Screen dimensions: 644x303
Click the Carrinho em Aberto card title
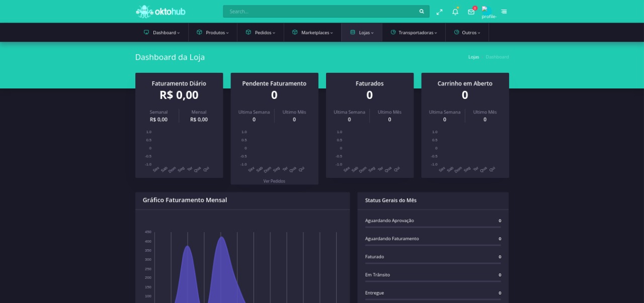[x=465, y=83]
